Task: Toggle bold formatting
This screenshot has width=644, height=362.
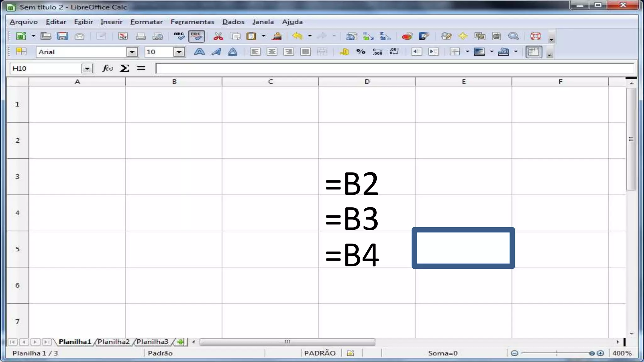Action: (x=199, y=52)
